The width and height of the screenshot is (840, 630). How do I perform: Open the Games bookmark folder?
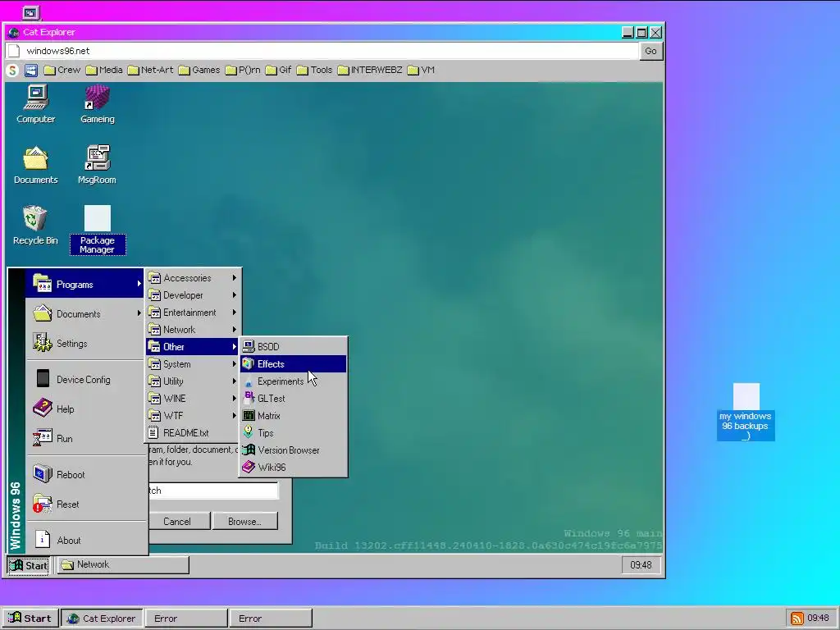click(199, 71)
